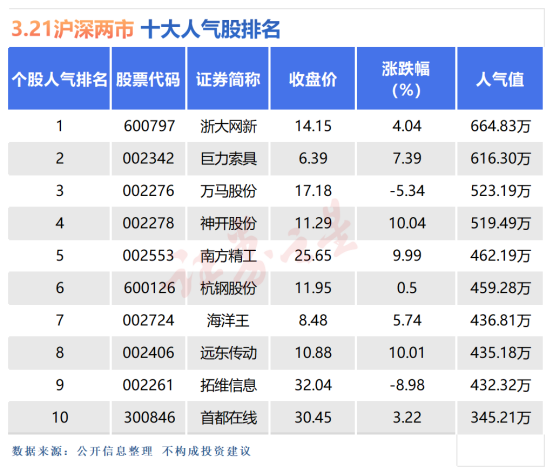
Task: Click stock name 远东传动
Action: point(229,353)
